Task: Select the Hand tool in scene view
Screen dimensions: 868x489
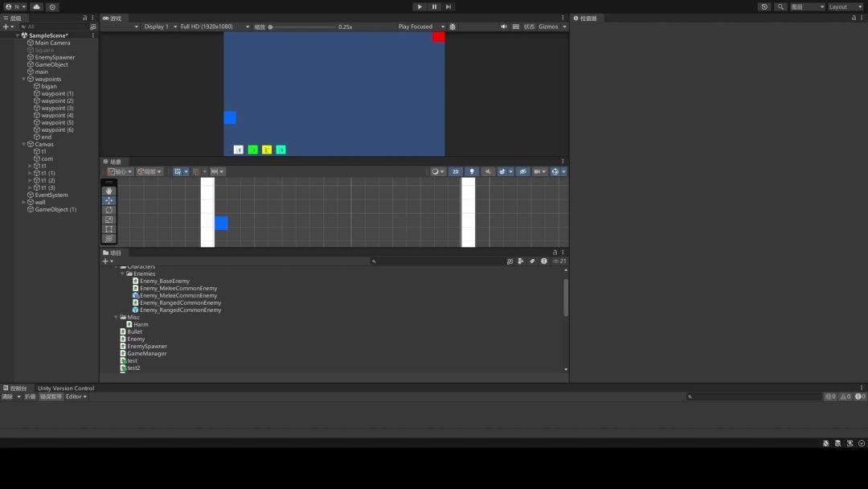Action: 109,191
